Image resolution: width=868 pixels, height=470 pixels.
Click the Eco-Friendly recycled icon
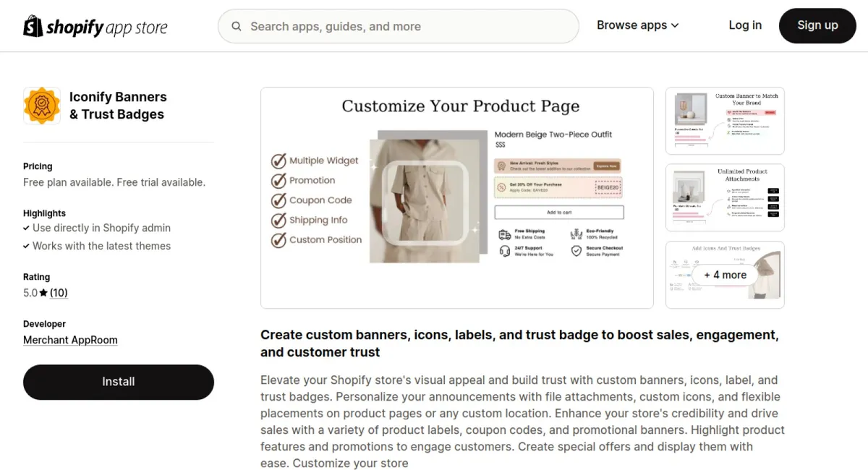point(576,234)
